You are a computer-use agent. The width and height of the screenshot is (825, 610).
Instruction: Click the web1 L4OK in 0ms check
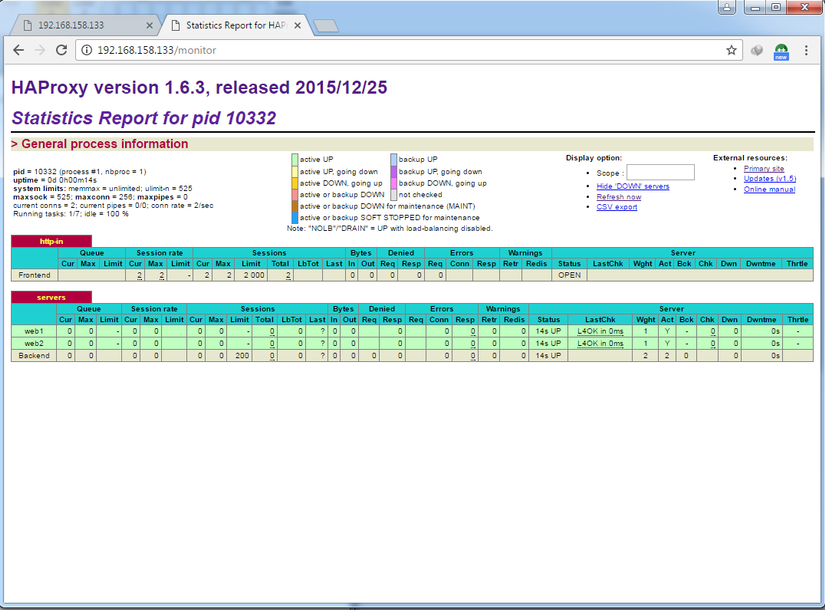click(600, 331)
